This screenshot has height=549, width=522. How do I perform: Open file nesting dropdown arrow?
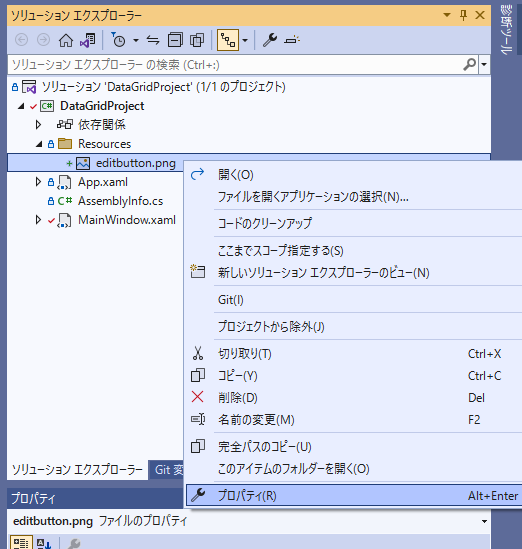coord(245,40)
